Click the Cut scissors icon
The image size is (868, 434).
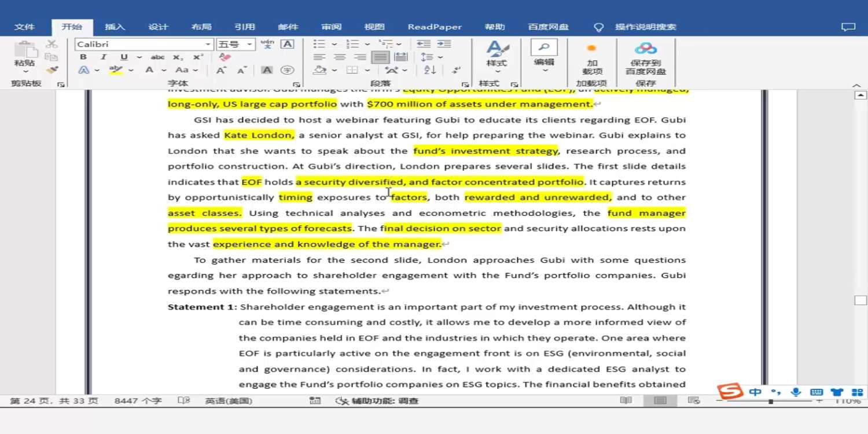coord(52,44)
